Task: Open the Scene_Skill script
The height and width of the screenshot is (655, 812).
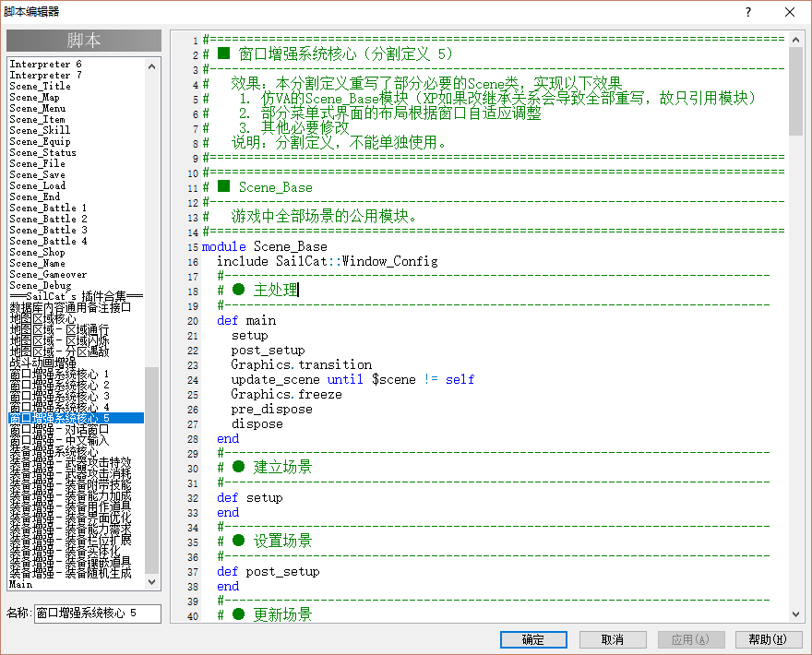Action: point(40,130)
